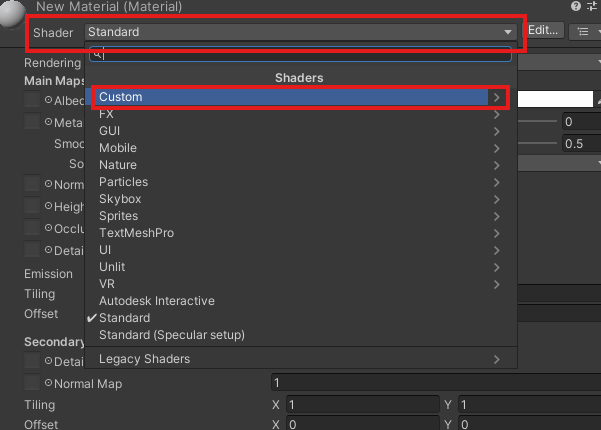Pick the Autodesk Interactive shader
Screen dimensions: 601x430
[x=157, y=301]
